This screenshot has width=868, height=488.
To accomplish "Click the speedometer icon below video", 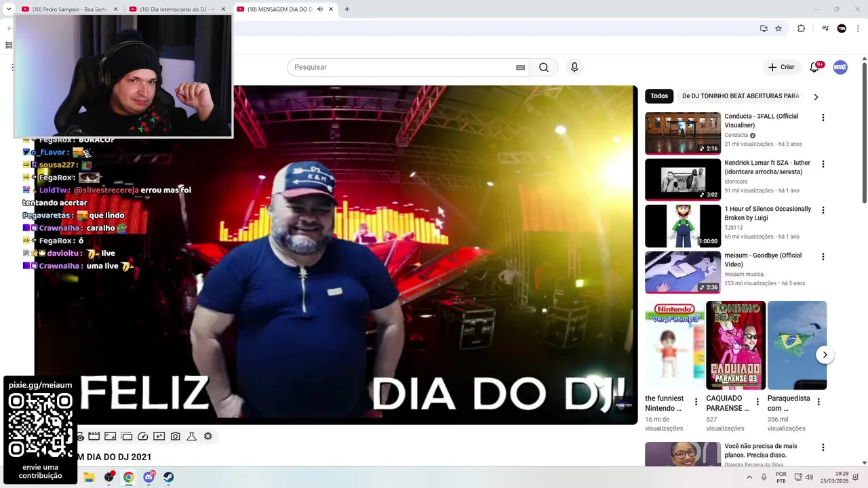I will [x=143, y=436].
